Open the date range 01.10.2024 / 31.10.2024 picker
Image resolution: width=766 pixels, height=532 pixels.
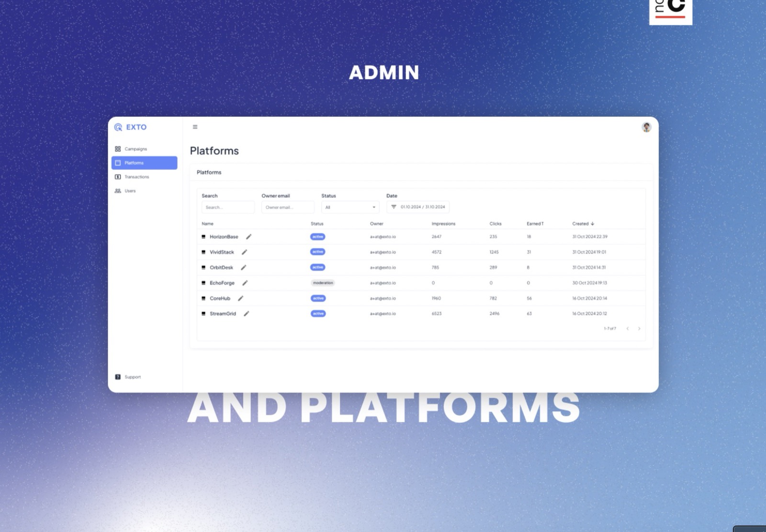coord(418,207)
